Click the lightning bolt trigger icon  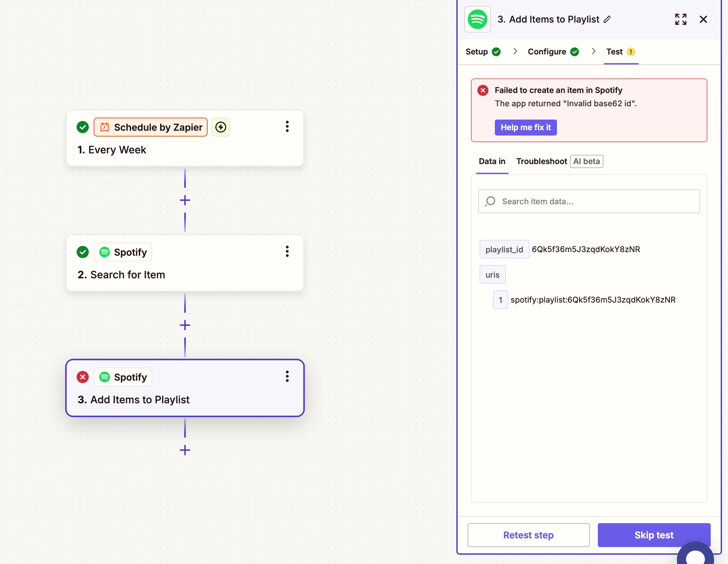(221, 127)
